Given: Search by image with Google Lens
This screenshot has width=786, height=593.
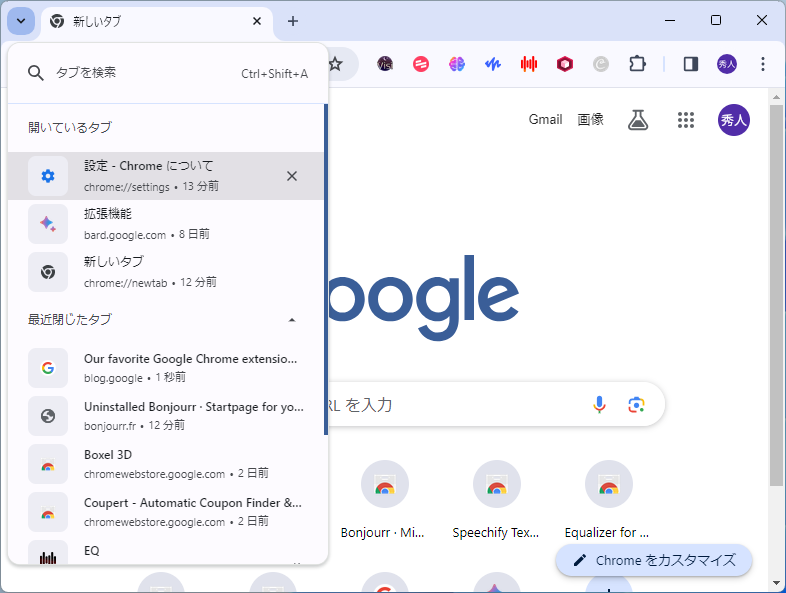Looking at the screenshot, I should (x=636, y=405).
